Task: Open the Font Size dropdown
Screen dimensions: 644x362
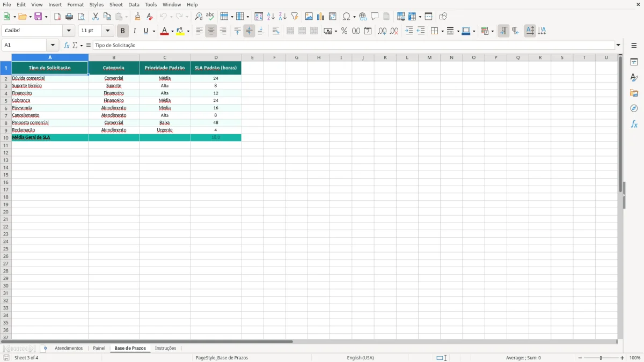Action: coord(108,31)
